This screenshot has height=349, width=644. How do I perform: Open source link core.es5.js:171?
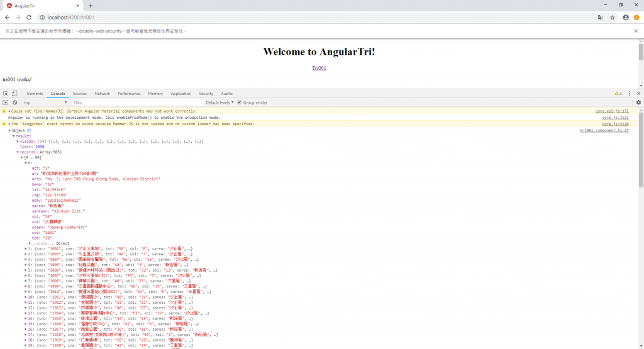pos(612,111)
